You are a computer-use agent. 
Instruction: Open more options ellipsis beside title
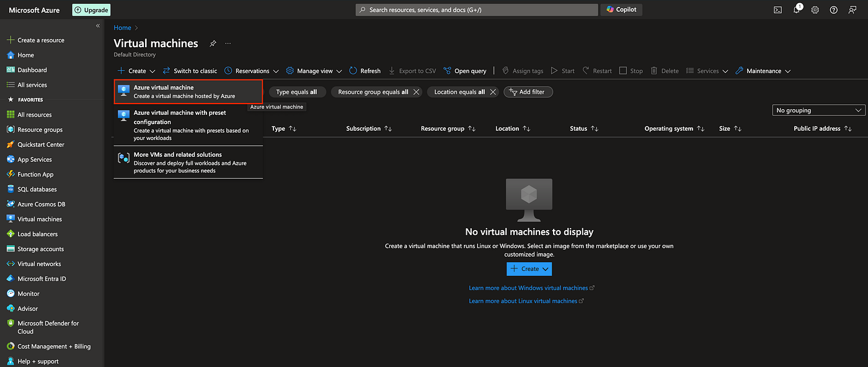(x=228, y=43)
